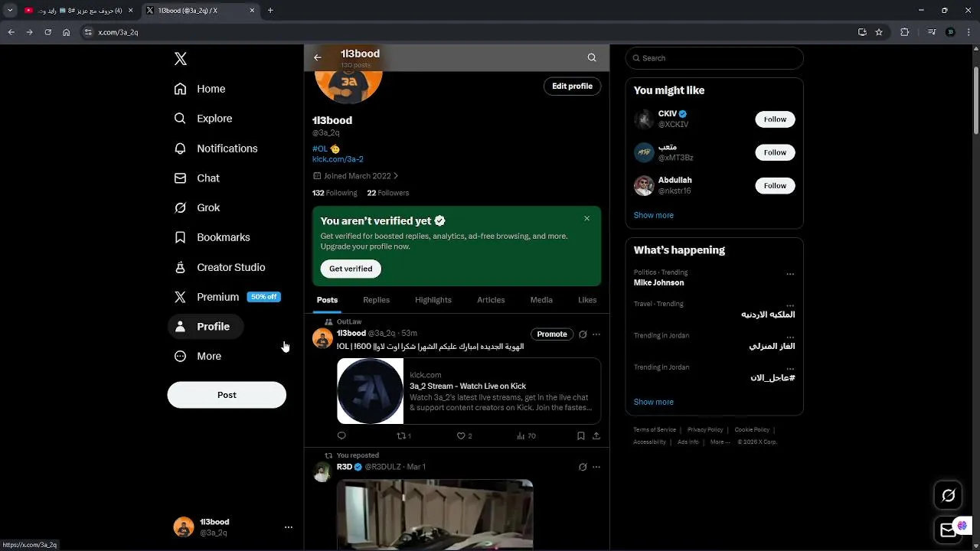980x551 pixels.
Task: View 22 Followers list
Action: [388, 193]
